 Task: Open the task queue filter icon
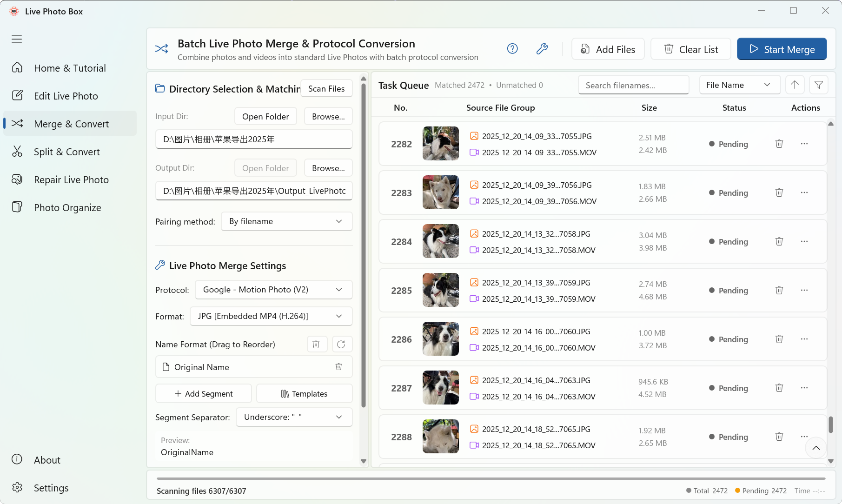[x=819, y=85]
